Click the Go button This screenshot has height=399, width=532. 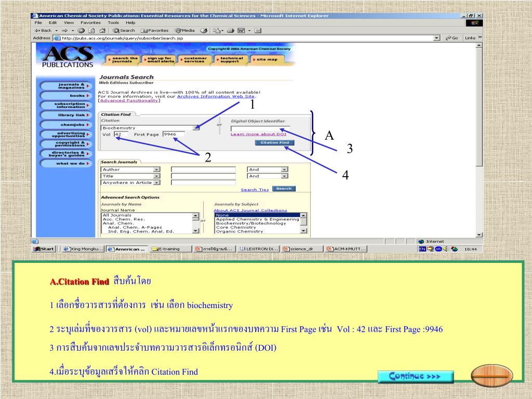click(451, 38)
